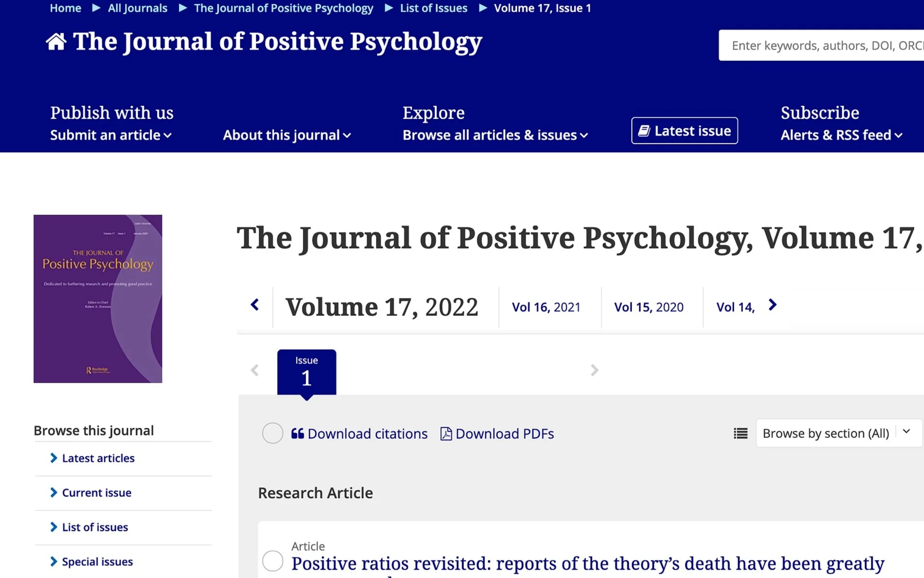
Task: Switch to Vol 15, 2020
Action: click(x=648, y=307)
